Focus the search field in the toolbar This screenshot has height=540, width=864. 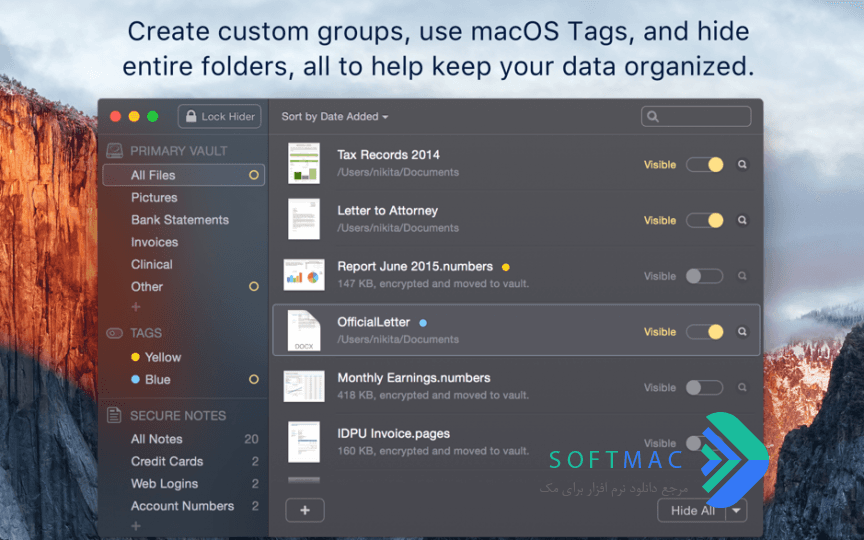pos(696,116)
